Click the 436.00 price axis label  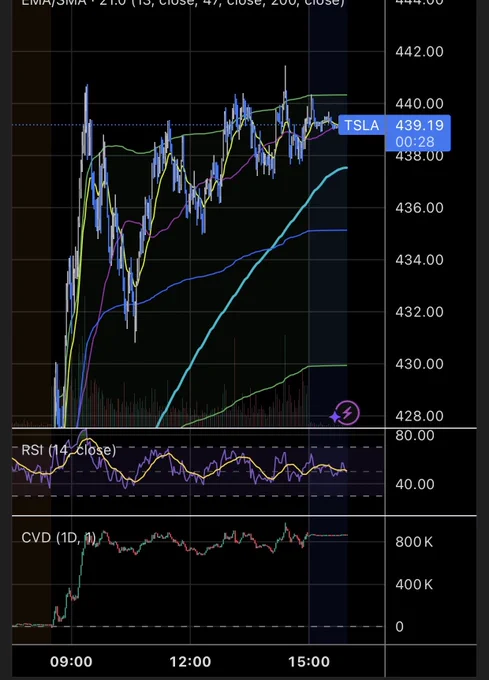tap(419, 208)
